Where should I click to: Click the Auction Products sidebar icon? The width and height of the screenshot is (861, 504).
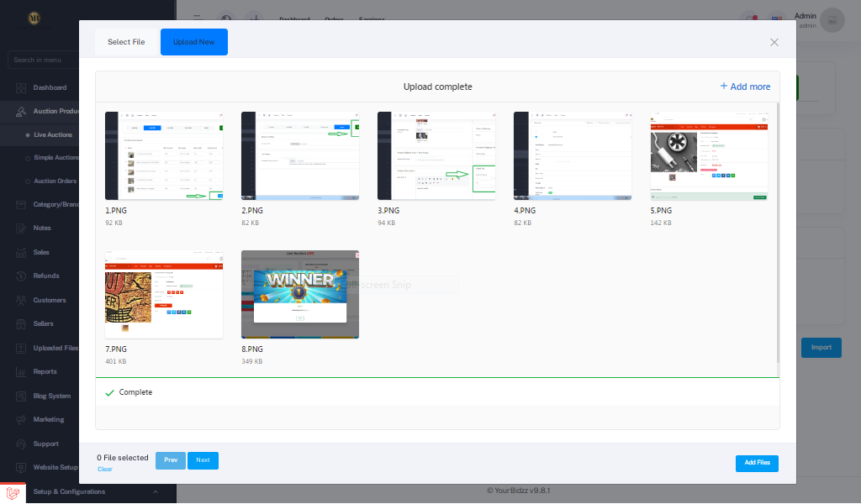(x=19, y=111)
